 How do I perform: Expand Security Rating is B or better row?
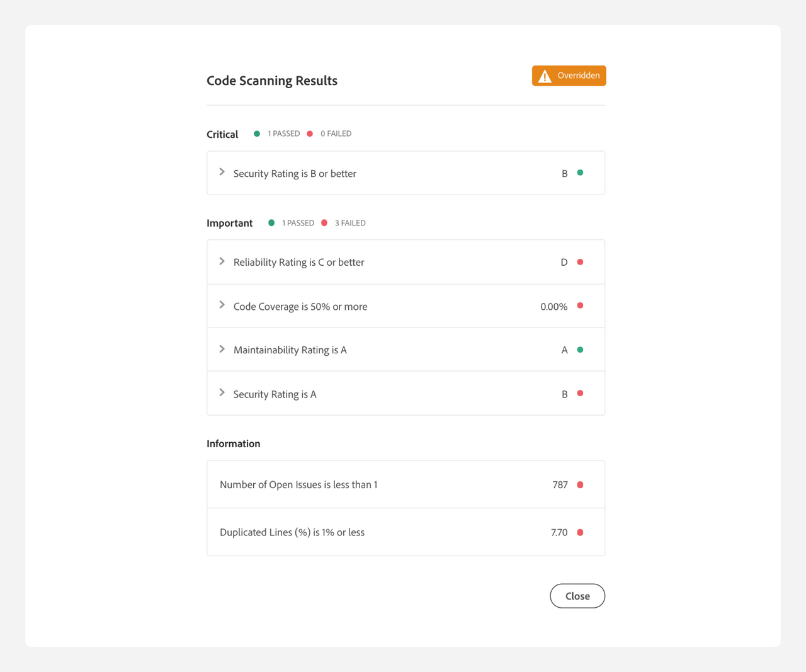tap(222, 172)
